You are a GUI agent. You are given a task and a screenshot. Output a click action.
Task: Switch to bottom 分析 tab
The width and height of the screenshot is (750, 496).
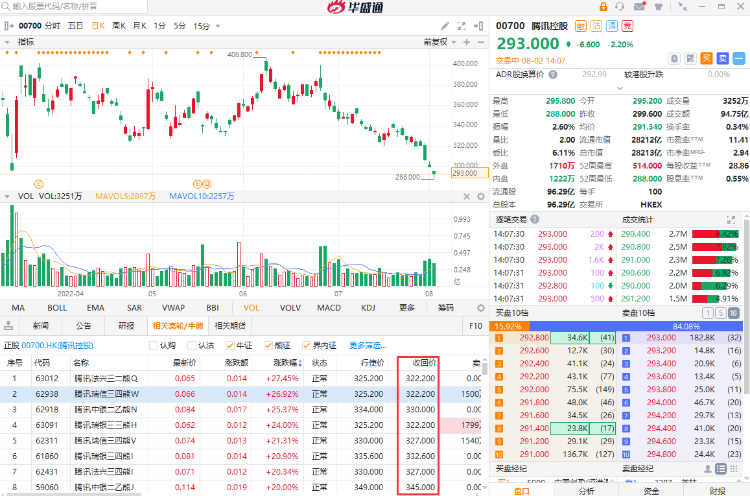pyautogui.click(x=586, y=491)
